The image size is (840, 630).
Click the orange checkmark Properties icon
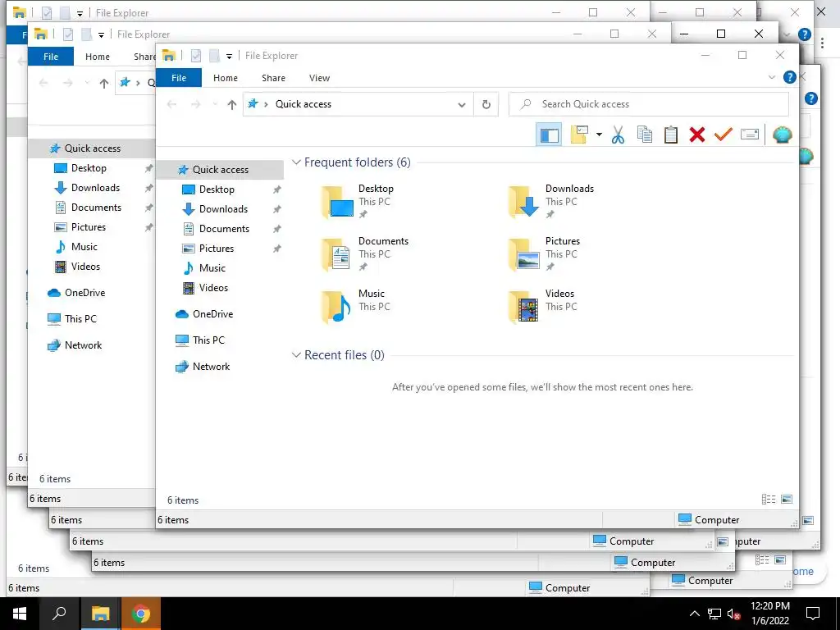coord(724,134)
